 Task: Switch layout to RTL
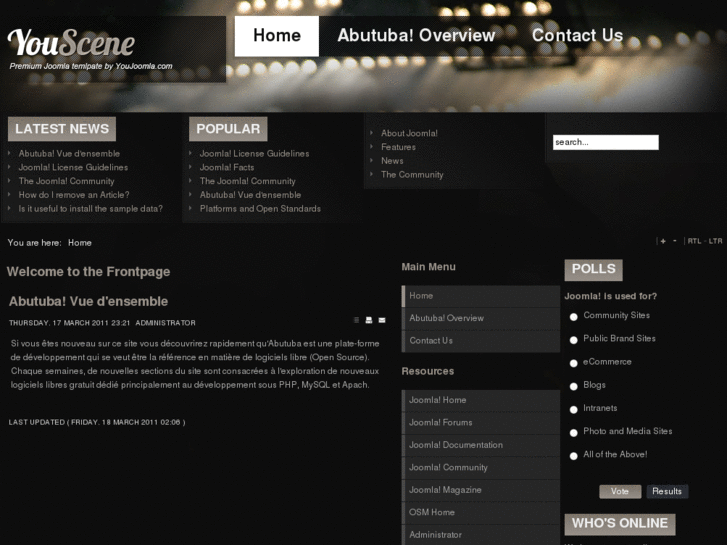tap(694, 241)
